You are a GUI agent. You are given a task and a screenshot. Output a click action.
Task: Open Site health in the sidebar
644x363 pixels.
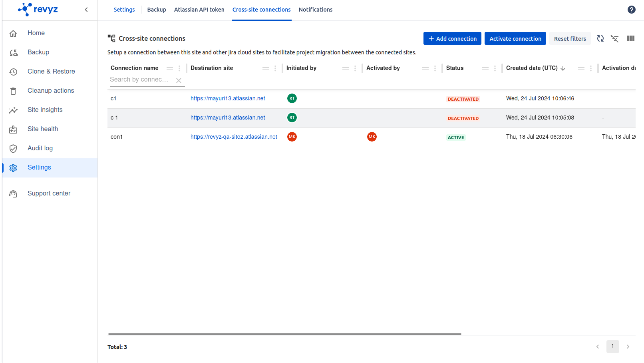click(43, 129)
